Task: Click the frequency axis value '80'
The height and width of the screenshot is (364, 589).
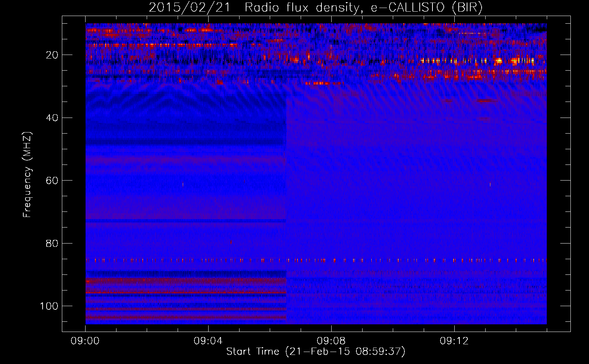Action: [52, 243]
